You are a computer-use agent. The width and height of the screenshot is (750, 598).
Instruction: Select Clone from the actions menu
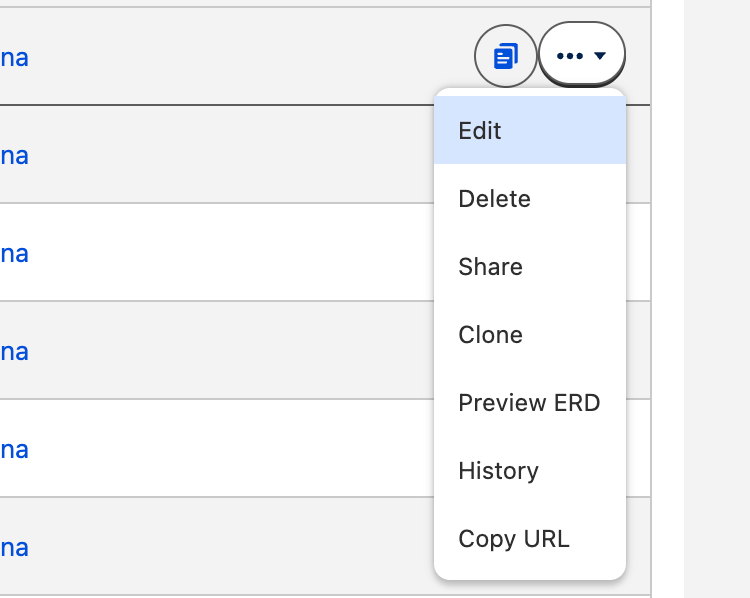(530, 334)
